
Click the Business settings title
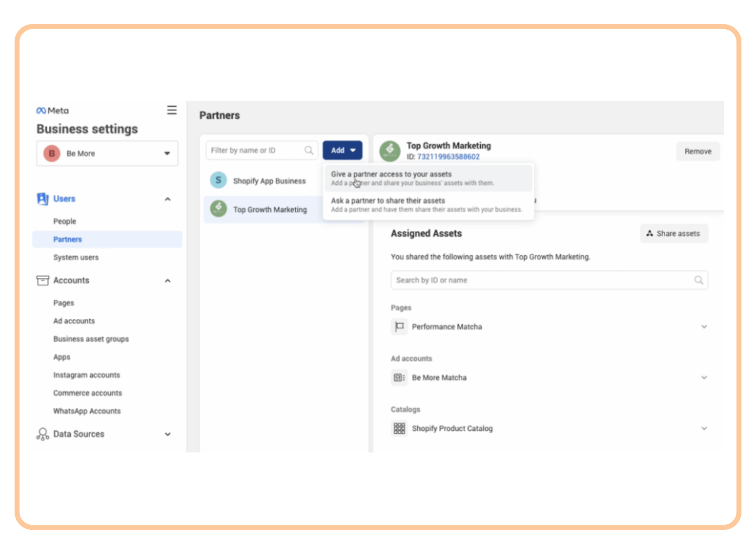[x=87, y=129]
